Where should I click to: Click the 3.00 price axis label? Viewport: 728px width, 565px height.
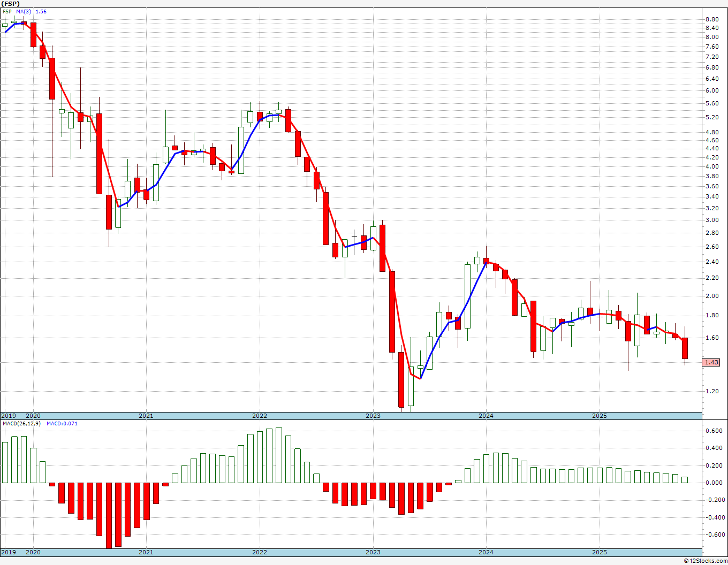(x=712, y=220)
